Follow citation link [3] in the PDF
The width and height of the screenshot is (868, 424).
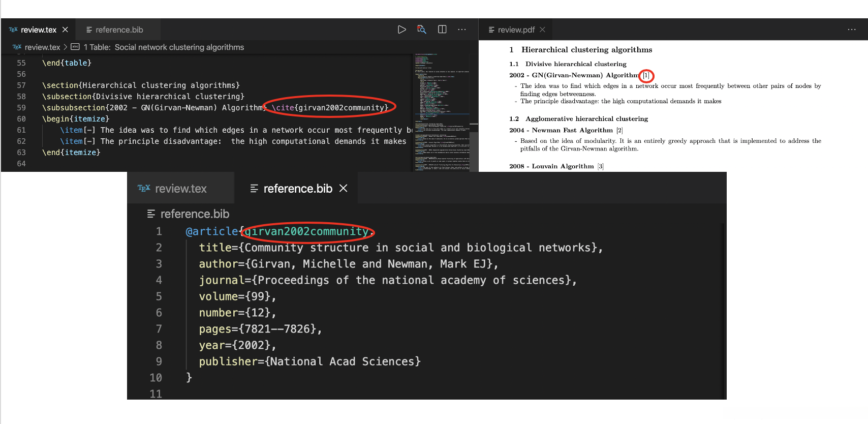click(x=600, y=166)
